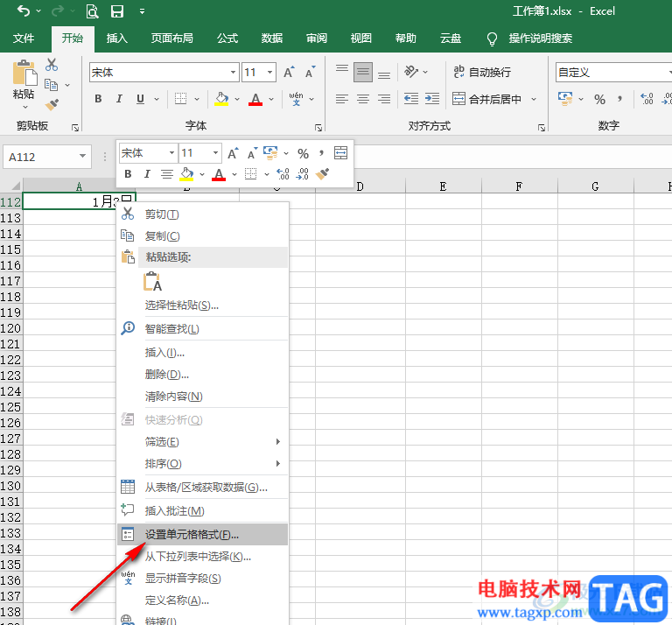Click the 自动换行 wrap text button
Screen dimensions: 672x625
(482, 72)
